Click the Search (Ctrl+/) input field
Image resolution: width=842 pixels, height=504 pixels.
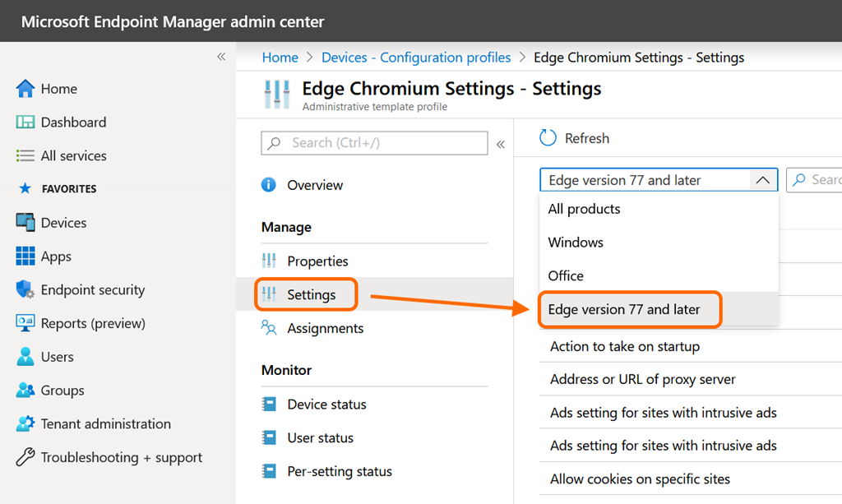coord(383,143)
